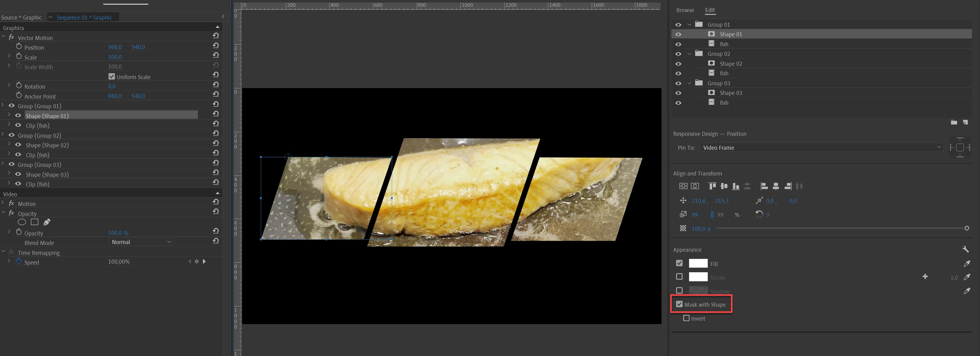Click the ellipse mask tool under Opacity
The image size is (980, 356).
tap(22, 222)
